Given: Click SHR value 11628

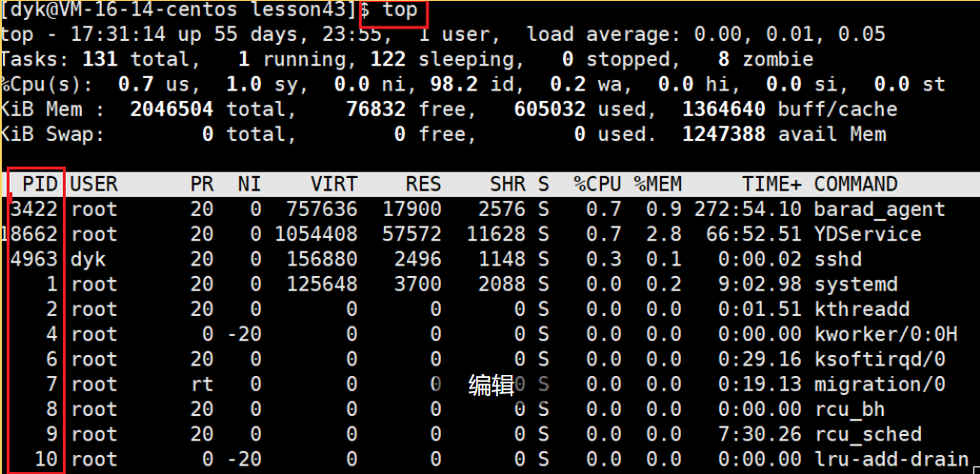Looking at the screenshot, I should click(x=496, y=234).
